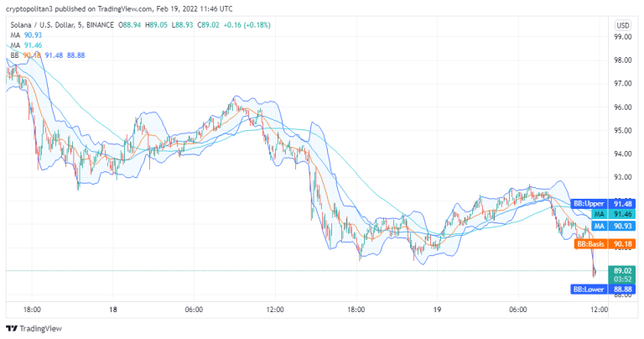
Task: Click the green 89.02 current price label
Action: pyautogui.click(x=621, y=270)
